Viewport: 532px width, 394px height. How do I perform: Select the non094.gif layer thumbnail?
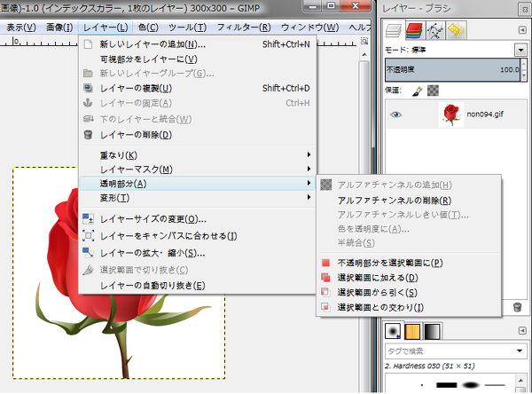pos(452,114)
